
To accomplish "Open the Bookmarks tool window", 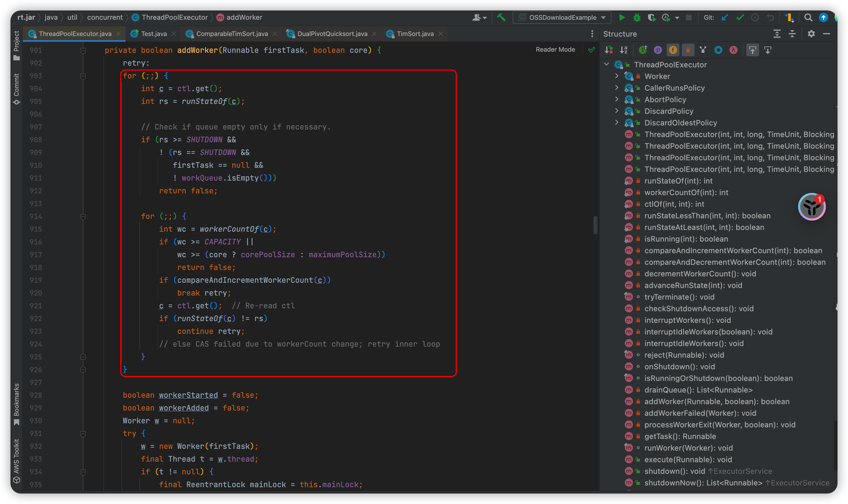I will (x=16, y=404).
